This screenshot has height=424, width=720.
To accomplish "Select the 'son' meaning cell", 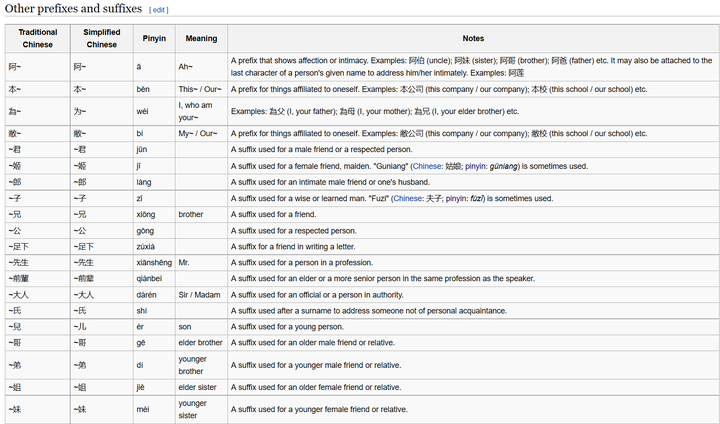I will click(x=201, y=327).
